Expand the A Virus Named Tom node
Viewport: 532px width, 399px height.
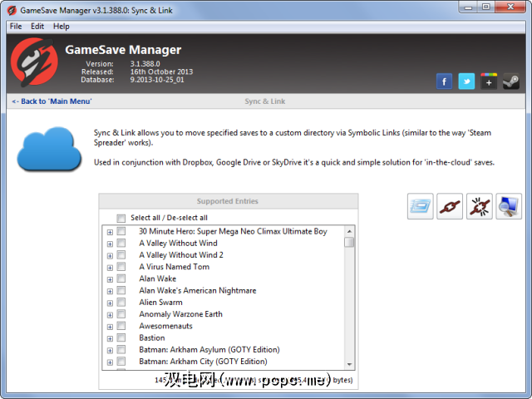[110, 268]
